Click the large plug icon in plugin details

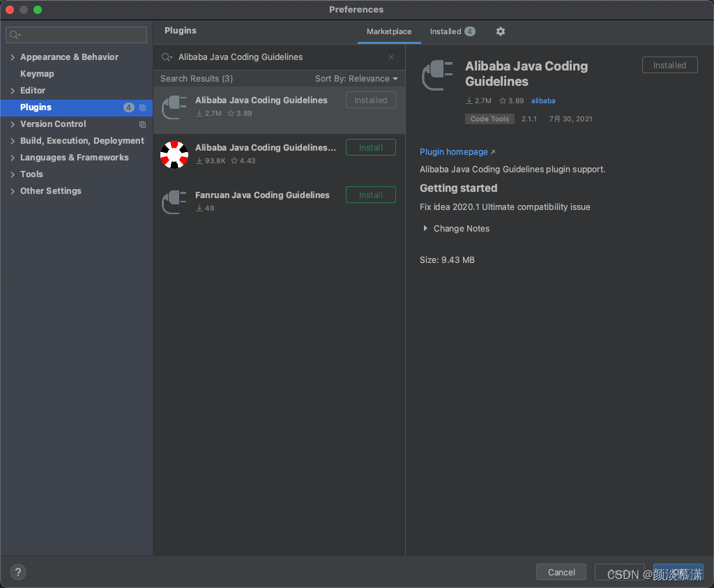coord(438,75)
